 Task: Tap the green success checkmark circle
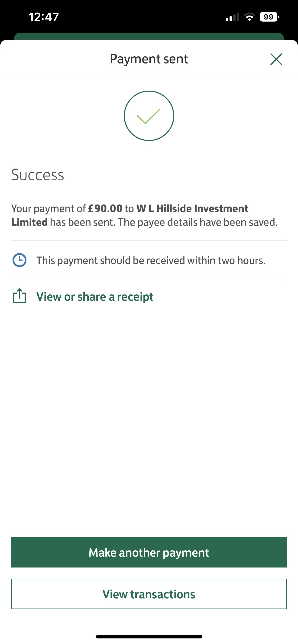coord(149,116)
